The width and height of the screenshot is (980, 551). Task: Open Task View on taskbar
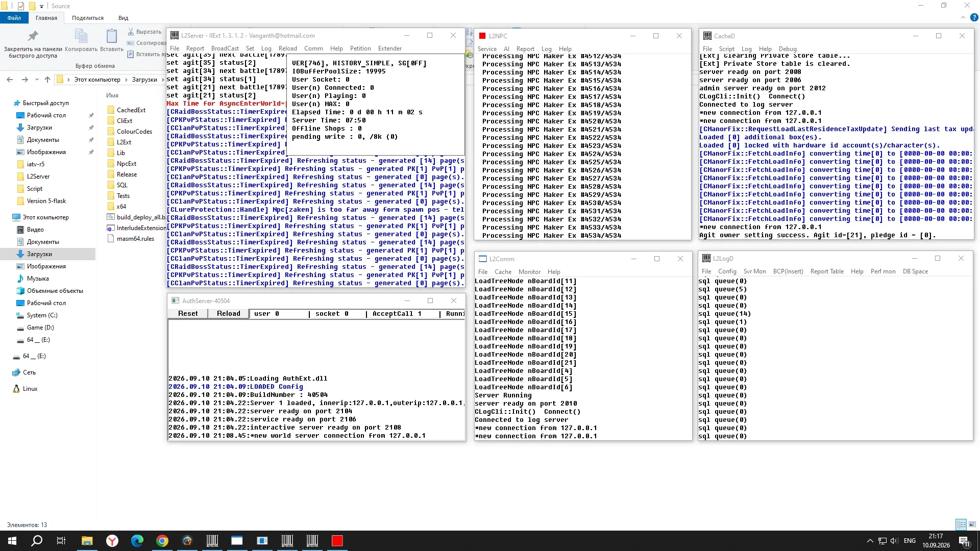(x=61, y=541)
